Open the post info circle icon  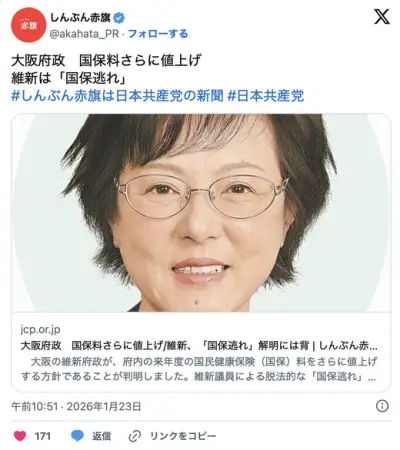(x=382, y=406)
